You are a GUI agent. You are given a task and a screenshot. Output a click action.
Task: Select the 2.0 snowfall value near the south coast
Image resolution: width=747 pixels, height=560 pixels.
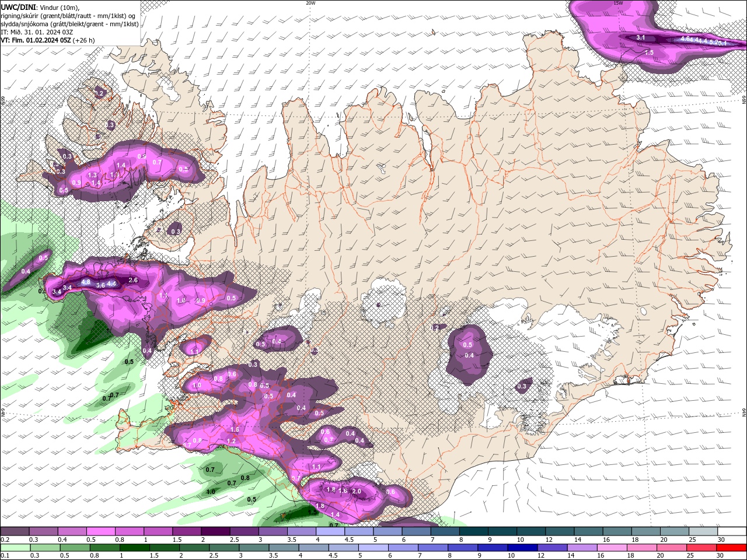tap(357, 491)
